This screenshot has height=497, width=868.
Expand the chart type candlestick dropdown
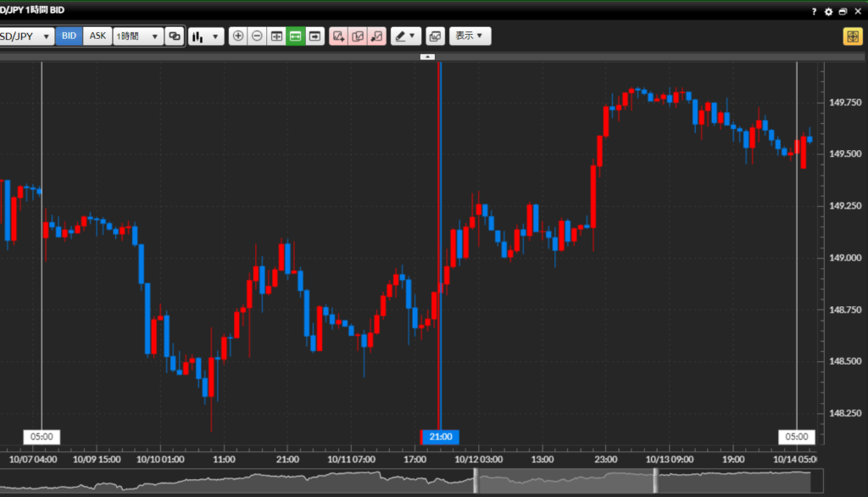(x=206, y=36)
